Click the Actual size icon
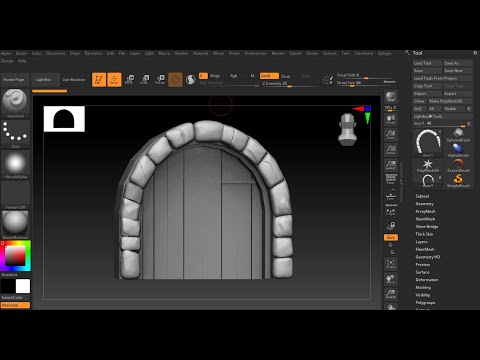The image size is (480, 360). pos(391,150)
